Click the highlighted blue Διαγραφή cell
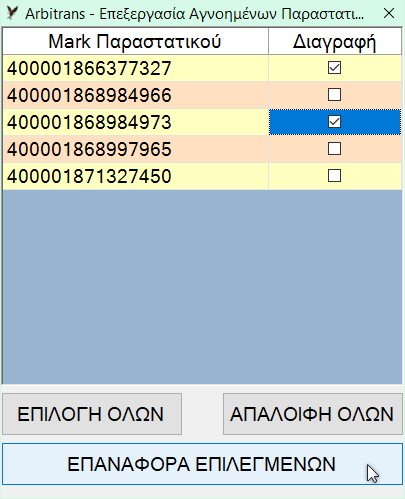Image resolution: width=405 pixels, height=499 pixels. pyautogui.click(x=335, y=122)
